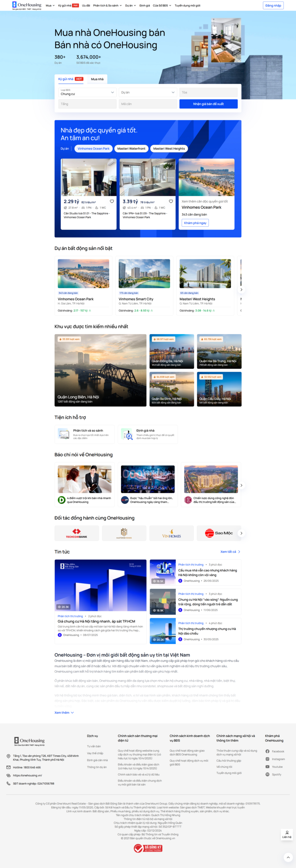This screenshot has height=868, width=296.
Task: Click the Đăng nhập button
Action: [273, 6]
